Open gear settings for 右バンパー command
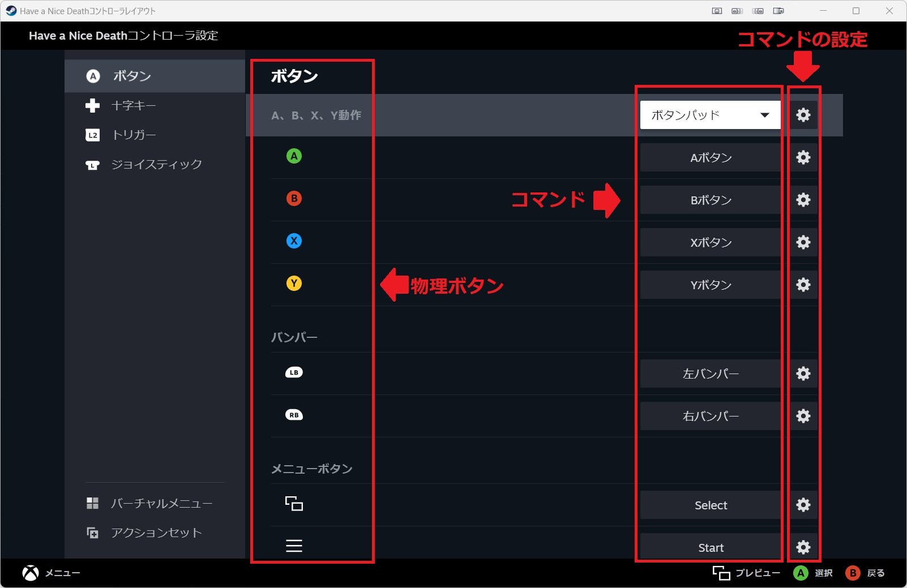907x588 pixels. click(803, 416)
